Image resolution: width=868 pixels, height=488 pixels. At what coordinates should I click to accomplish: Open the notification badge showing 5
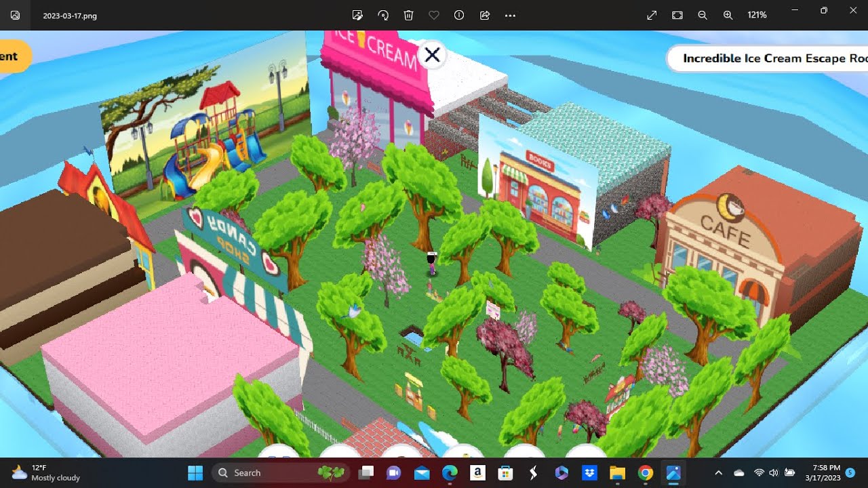(x=850, y=472)
